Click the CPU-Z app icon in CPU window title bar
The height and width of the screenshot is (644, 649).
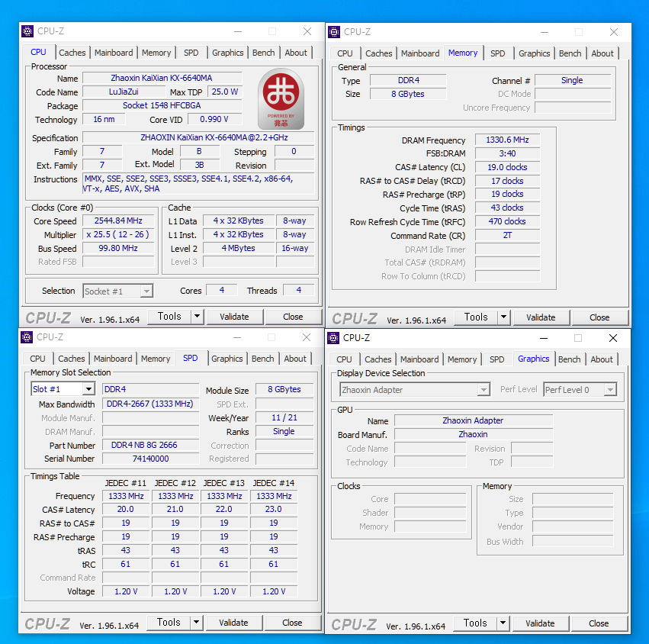point(27,31)
